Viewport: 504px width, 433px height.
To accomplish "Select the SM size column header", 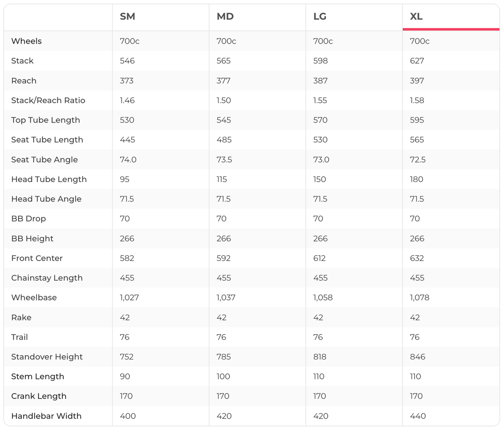I will click(127, 17).
